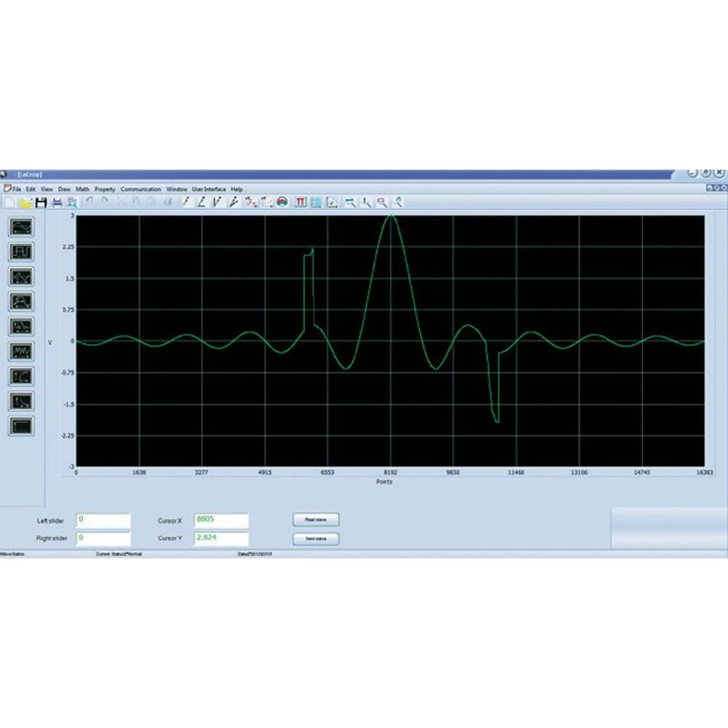Screen dimensions: 728x728
Task: Click the Send wave button
Action: [315, 539]
